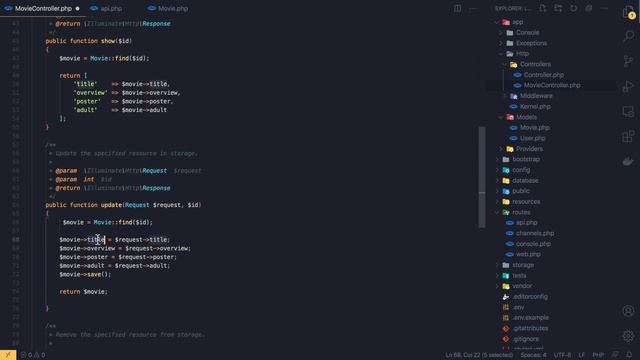
Task: Click the New Folder icon in Explorer header
Action: tap(558, 8)
